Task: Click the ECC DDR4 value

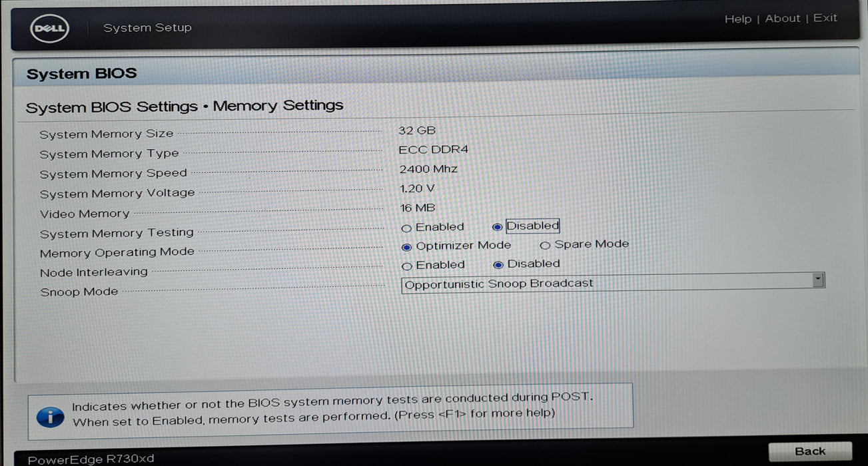Action: [434, 150]
